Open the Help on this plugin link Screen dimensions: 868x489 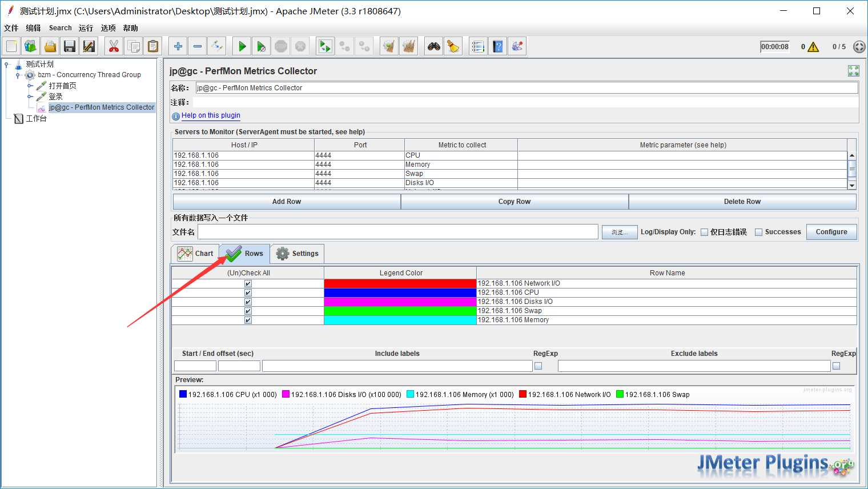click(x=211, y=115)
